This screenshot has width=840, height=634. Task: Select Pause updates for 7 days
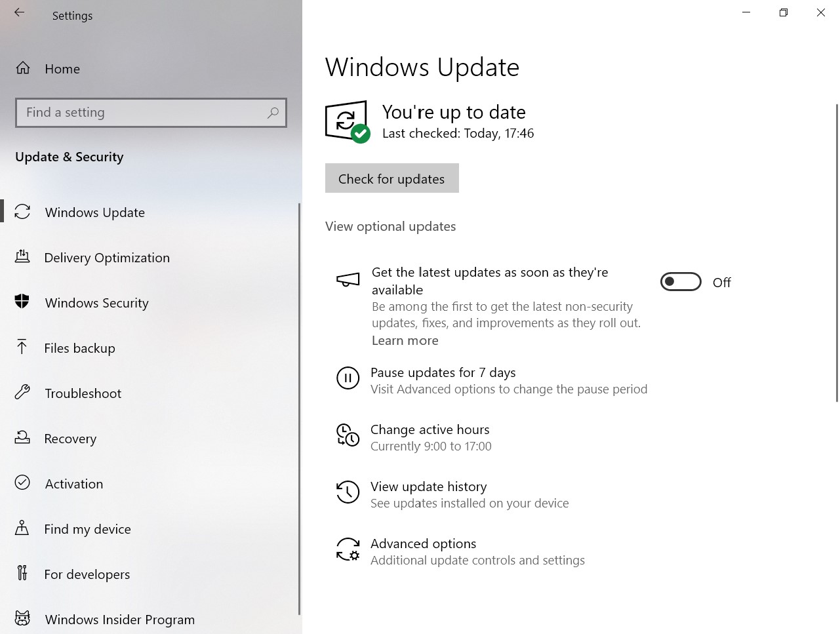click(443, 372)
